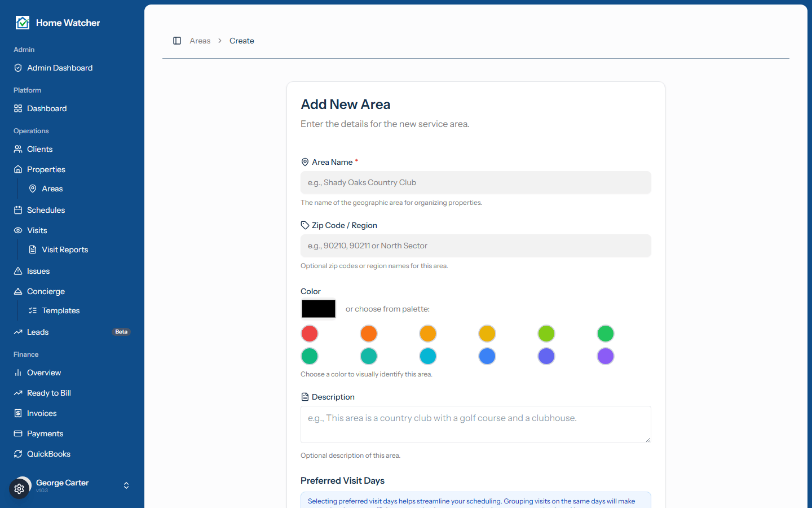Screen dimensions: 812x508
Task: Click the Visit Reports document icon
Action: 33,249
